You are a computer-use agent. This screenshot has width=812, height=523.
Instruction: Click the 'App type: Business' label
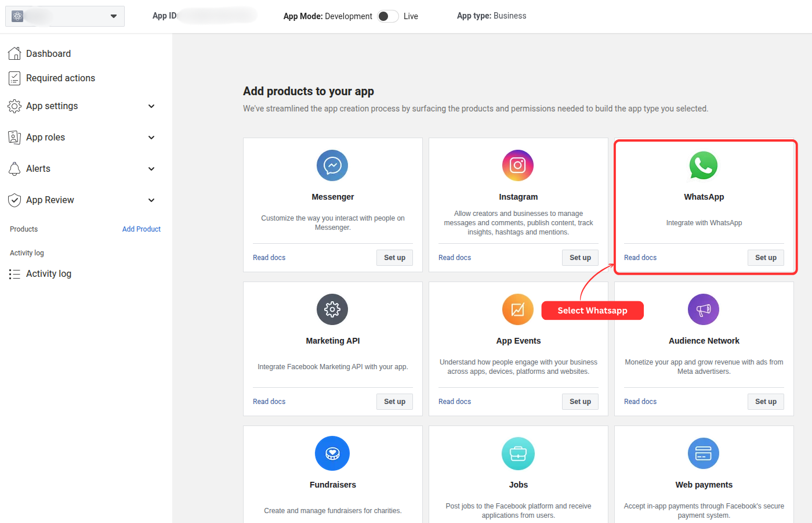[492, 16]
